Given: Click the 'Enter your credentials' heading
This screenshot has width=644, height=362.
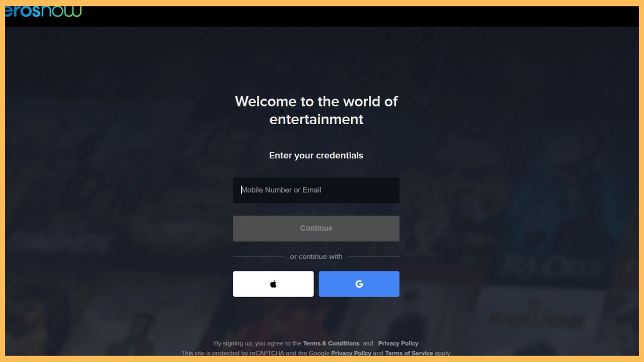Looking at the screenshot, I should pos(316,155).
